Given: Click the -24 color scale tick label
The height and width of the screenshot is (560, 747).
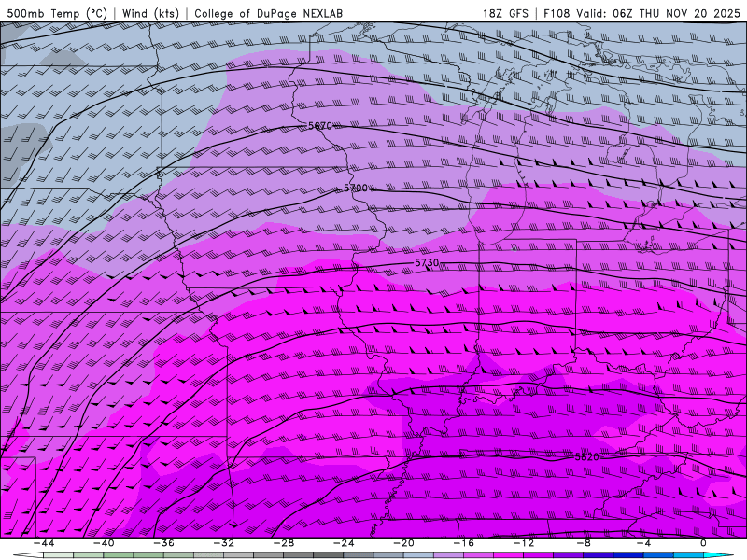Looking at the screenshot, I should [x=344, y=543].
